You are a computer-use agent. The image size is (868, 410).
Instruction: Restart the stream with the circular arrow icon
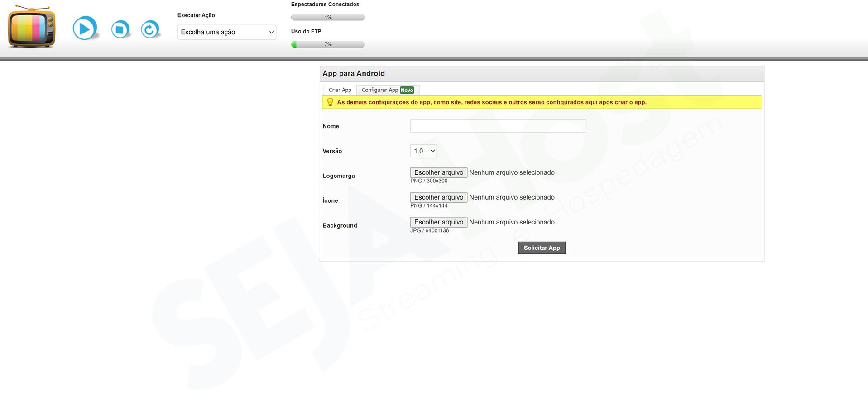coord(150,29)
